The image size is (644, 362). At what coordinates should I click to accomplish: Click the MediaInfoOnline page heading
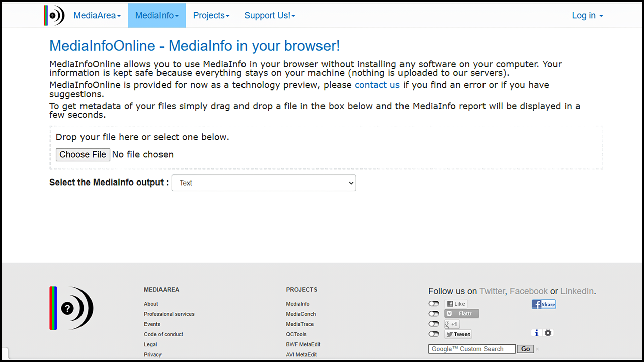(x=195, y=46)
